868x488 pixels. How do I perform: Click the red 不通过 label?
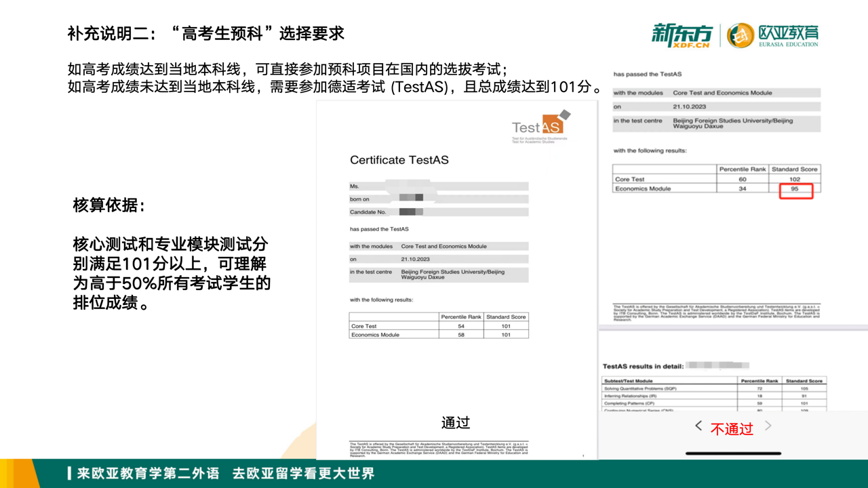[x=732, y=428]
